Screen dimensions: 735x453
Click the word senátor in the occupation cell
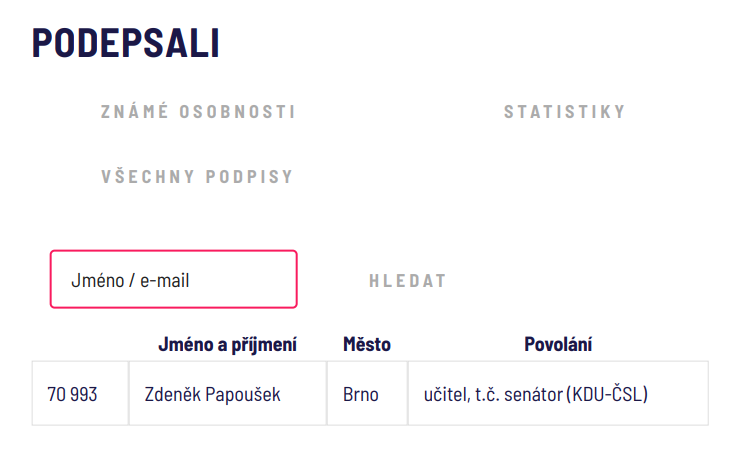tap(533, 395)
